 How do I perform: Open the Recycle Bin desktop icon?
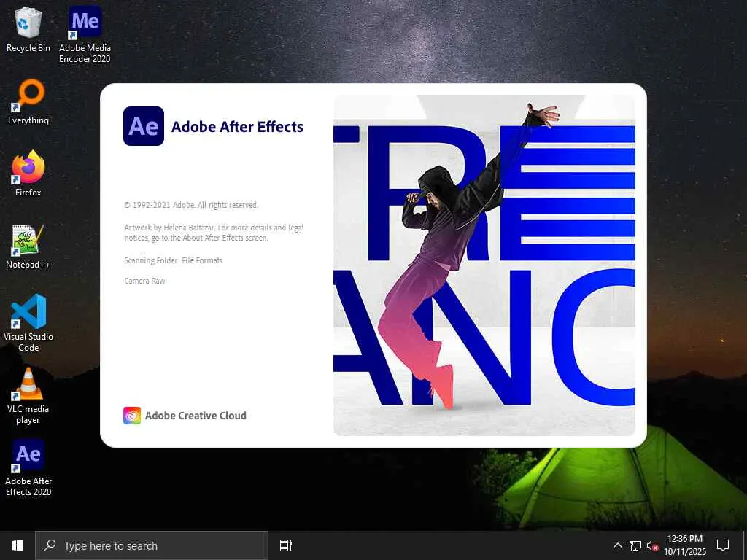click(28, 29)
